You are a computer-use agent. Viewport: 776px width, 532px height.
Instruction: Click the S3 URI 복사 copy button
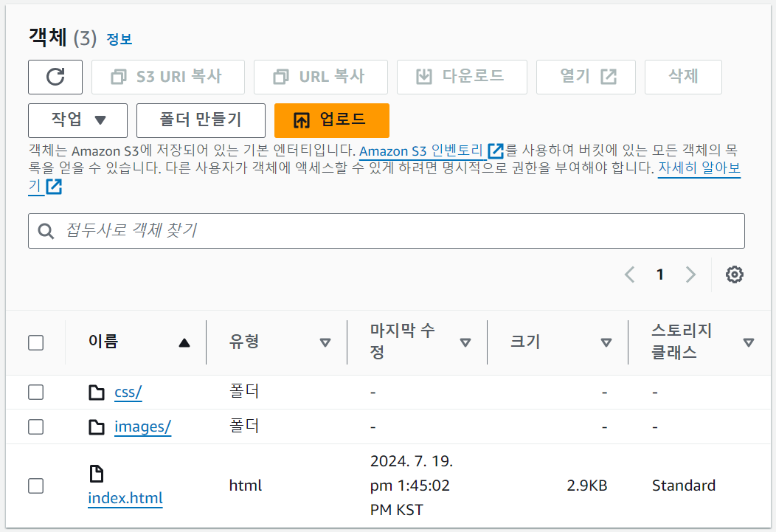tap(167, 77)
